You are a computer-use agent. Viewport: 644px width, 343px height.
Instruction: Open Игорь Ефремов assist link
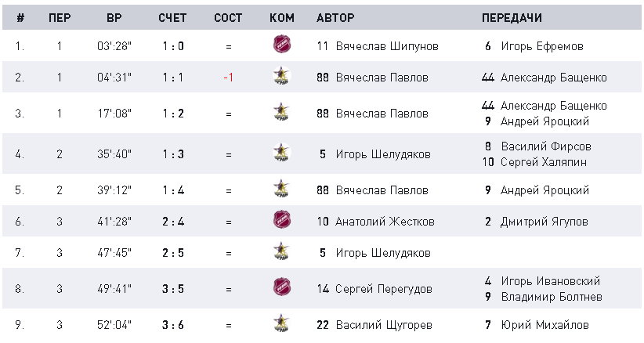(x=542, y=46)
